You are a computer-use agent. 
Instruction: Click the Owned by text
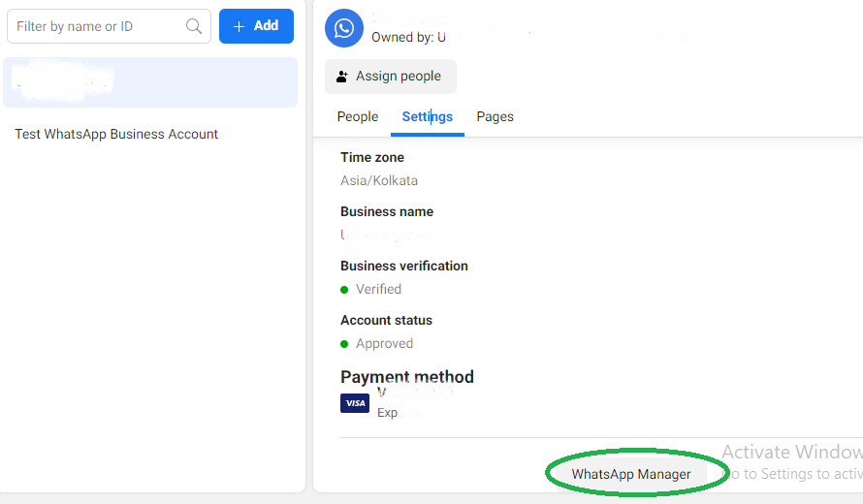tap(408, 37)
